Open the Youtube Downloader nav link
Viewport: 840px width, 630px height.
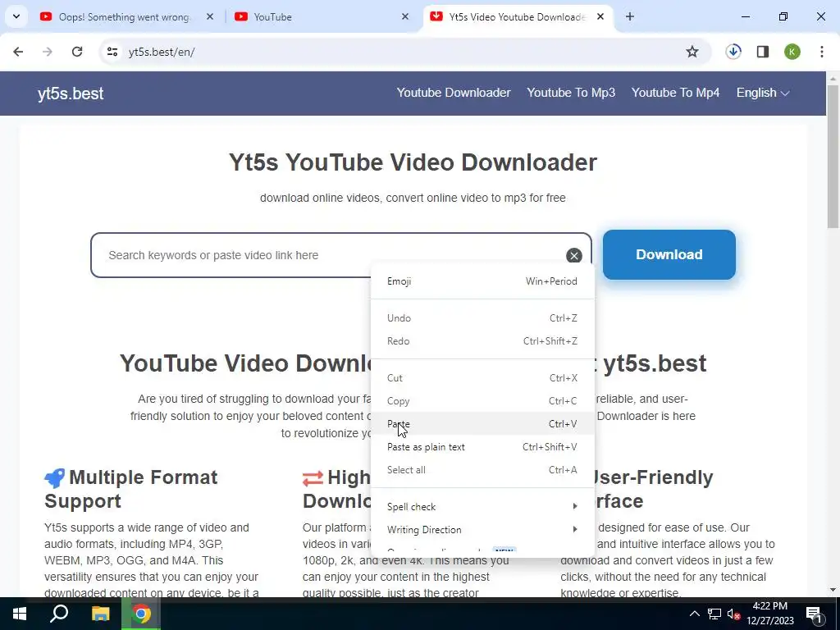click(454, 93)
